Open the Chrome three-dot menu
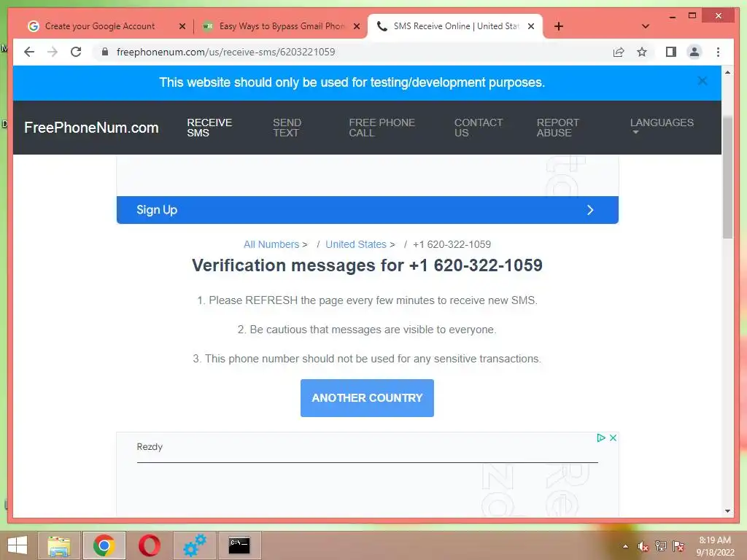 718,52
